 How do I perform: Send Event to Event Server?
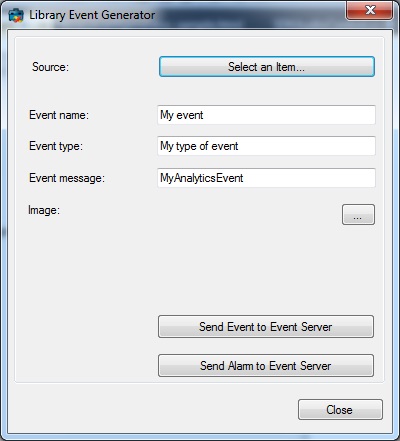coord(266,327)
